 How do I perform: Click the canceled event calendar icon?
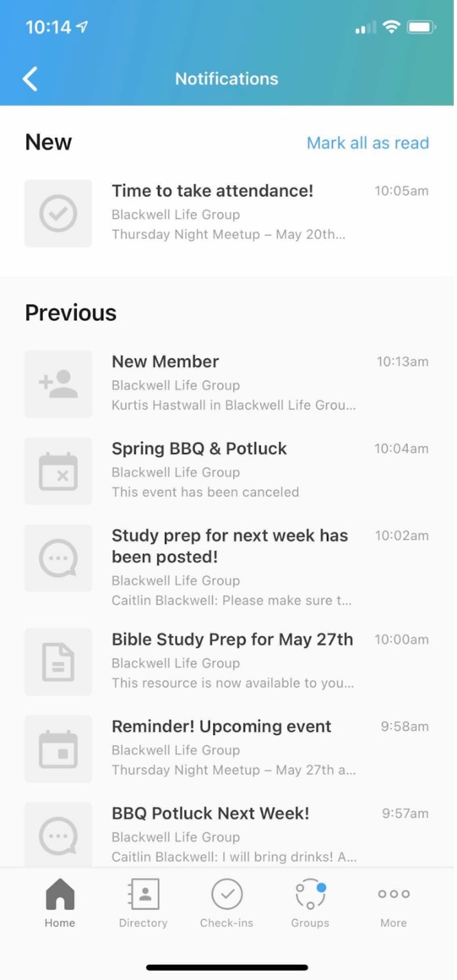58,471
